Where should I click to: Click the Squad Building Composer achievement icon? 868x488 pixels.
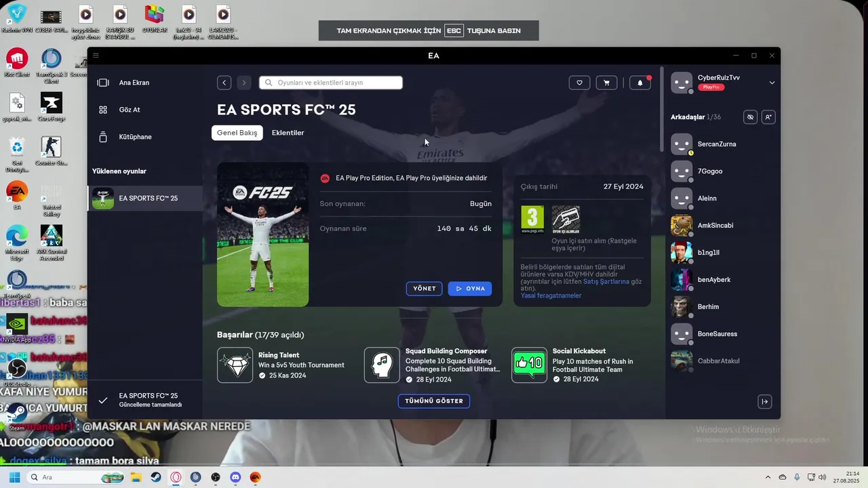coord(382,365)
